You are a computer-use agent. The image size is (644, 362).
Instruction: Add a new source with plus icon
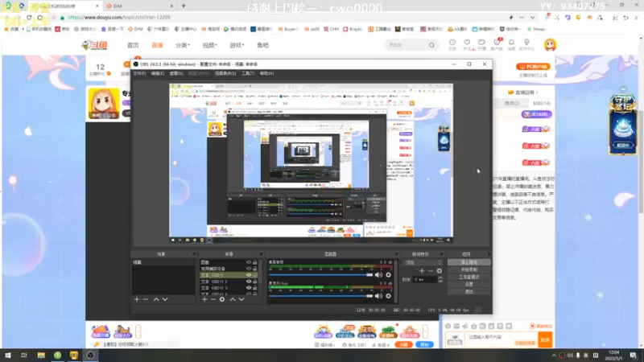coord(204,299)
